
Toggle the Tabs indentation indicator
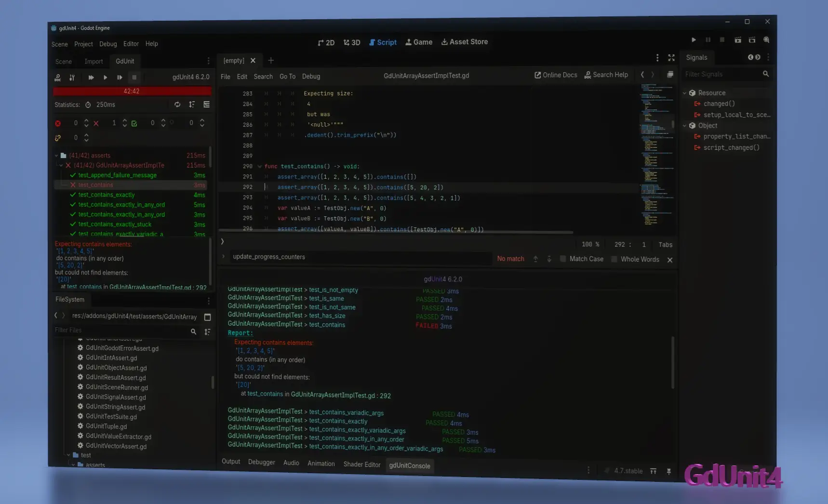tap(666, 245)
